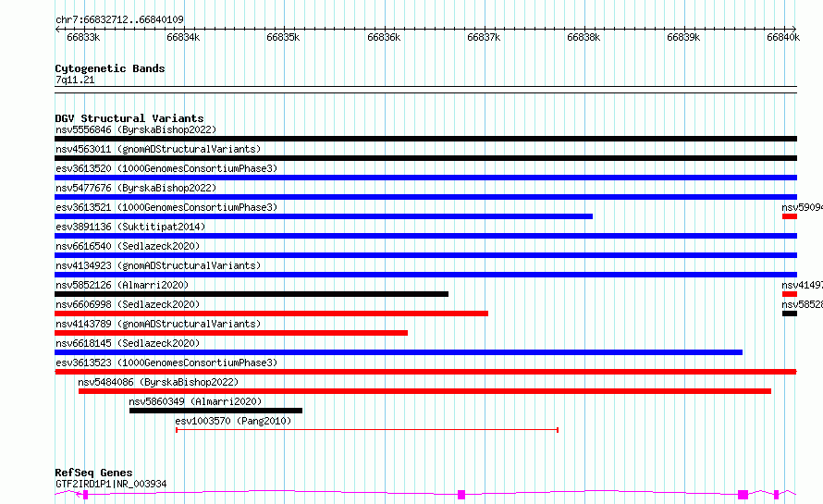Click the red bar under nsv6606998
The height and width of the screenshot is (504, 823).
(271, 313)
